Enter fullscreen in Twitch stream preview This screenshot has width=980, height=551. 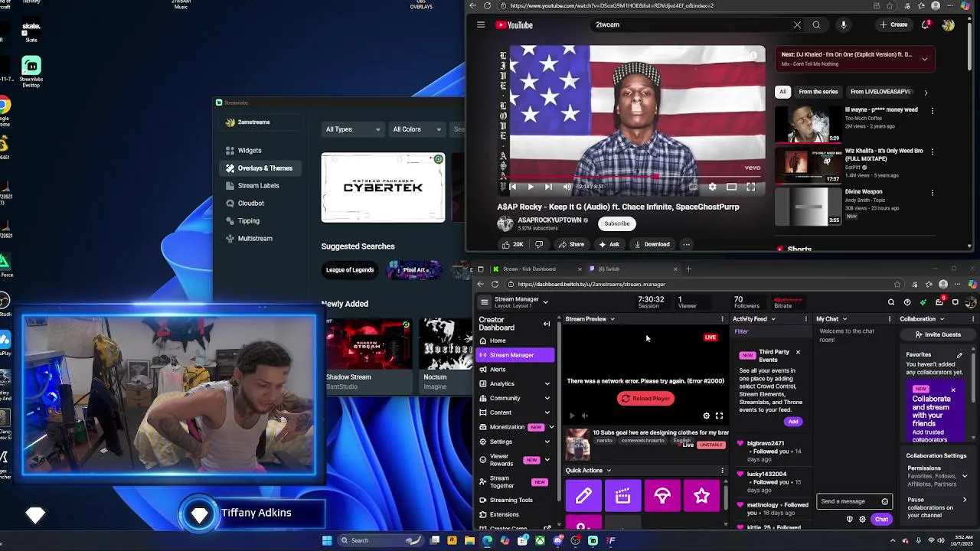click(x=719, y=416)
